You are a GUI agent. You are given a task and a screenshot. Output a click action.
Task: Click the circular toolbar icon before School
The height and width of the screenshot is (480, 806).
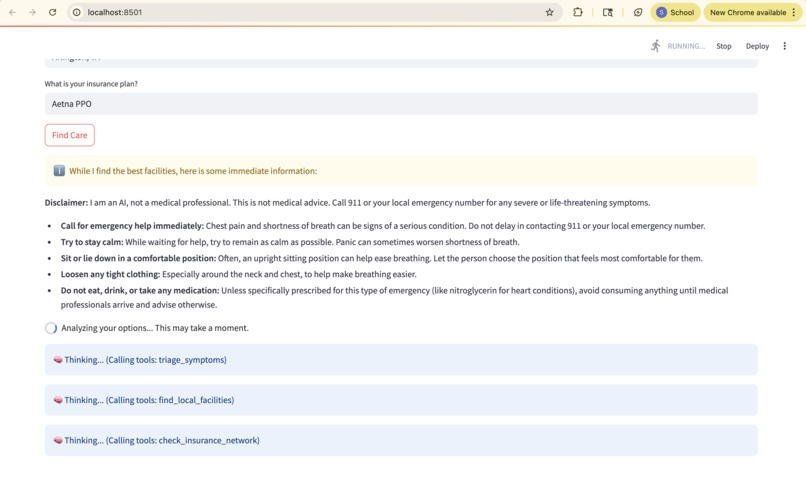click(x=638, y=12)
